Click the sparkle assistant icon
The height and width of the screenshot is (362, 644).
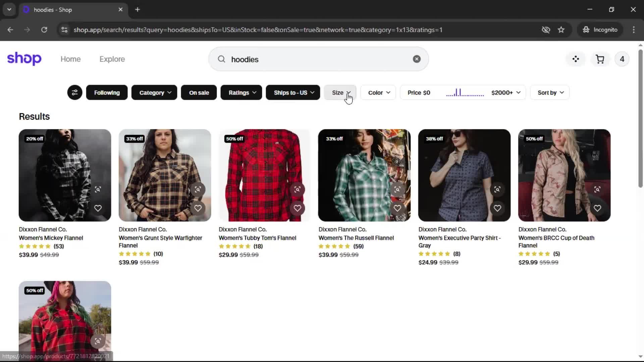pos(576,59)
